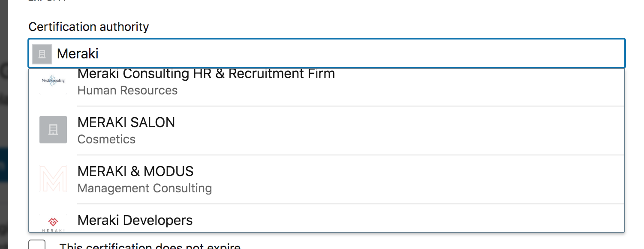Screen dimensions: 644x249
Task: Click the "Certification authority" field label
Action: [x=89, y=27]
